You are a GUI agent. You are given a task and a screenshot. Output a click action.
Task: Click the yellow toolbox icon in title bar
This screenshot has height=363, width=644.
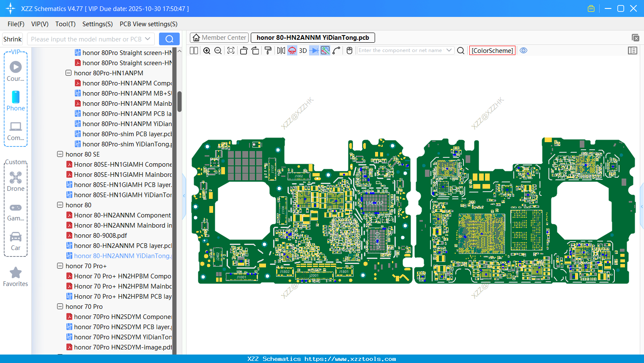click(x=591, y=8)
